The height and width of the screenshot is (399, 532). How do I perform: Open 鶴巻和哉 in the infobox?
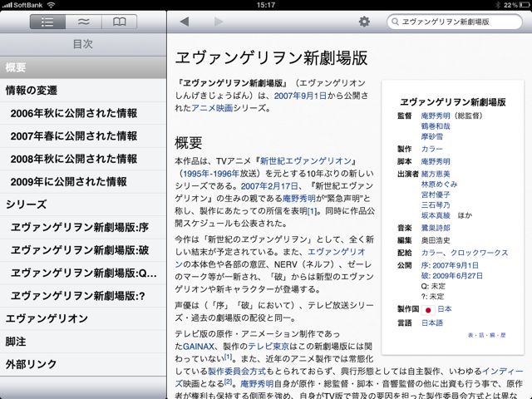tap(436, 126)
